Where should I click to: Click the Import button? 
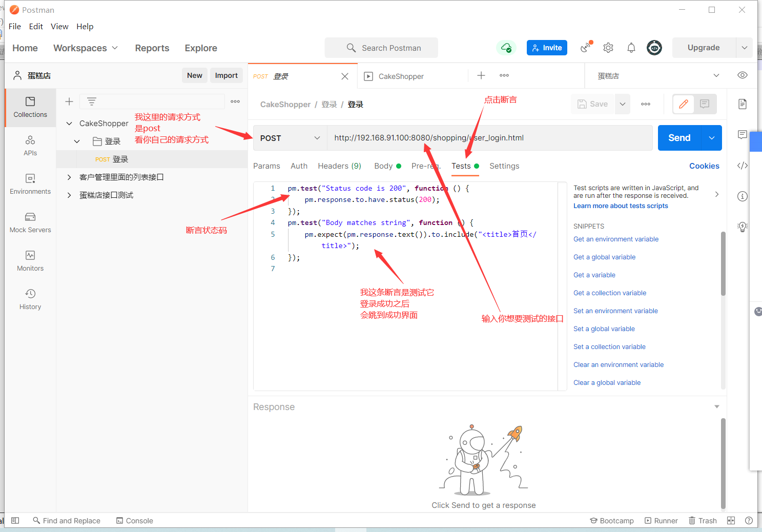click(x=226, y=75)
